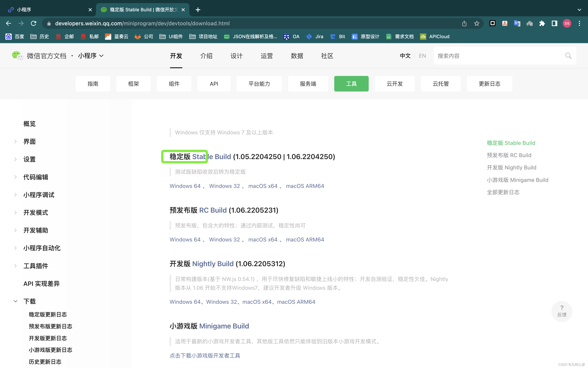
Task: Open the 私邮 bookmark
Action: (x=89, y=37)
